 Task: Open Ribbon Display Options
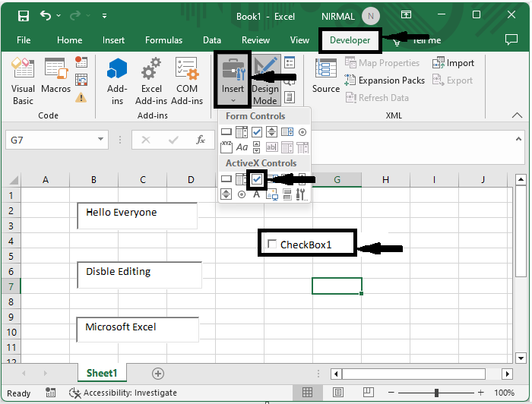tap(406, 15)
